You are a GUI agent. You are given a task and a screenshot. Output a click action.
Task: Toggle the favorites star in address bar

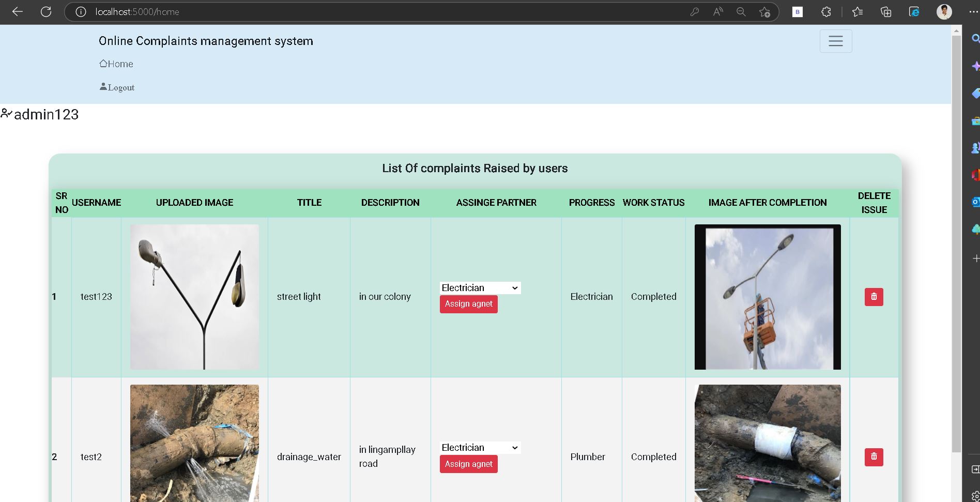[765, 11]
